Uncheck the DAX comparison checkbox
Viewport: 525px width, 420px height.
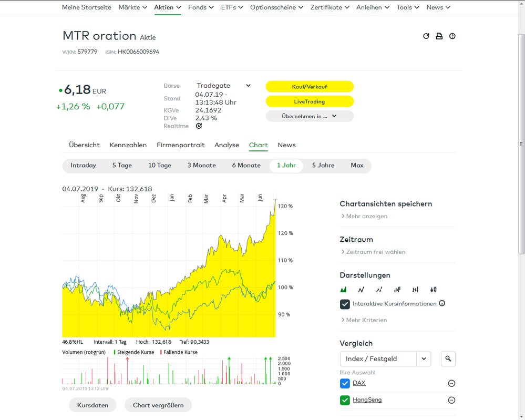coord(345,383)
